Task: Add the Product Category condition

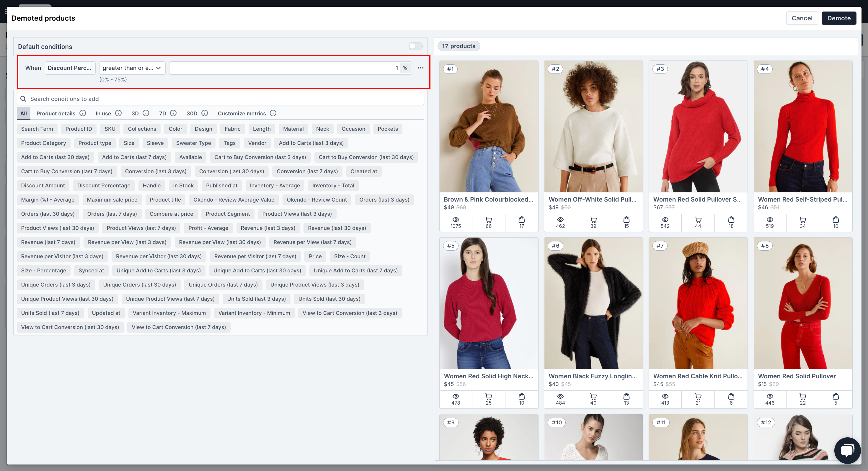Action: 43,143
